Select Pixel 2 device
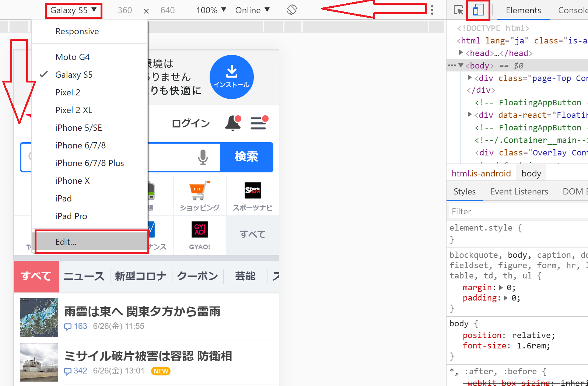This screenshot has width=588, height=386. click(x=90, y=92)
